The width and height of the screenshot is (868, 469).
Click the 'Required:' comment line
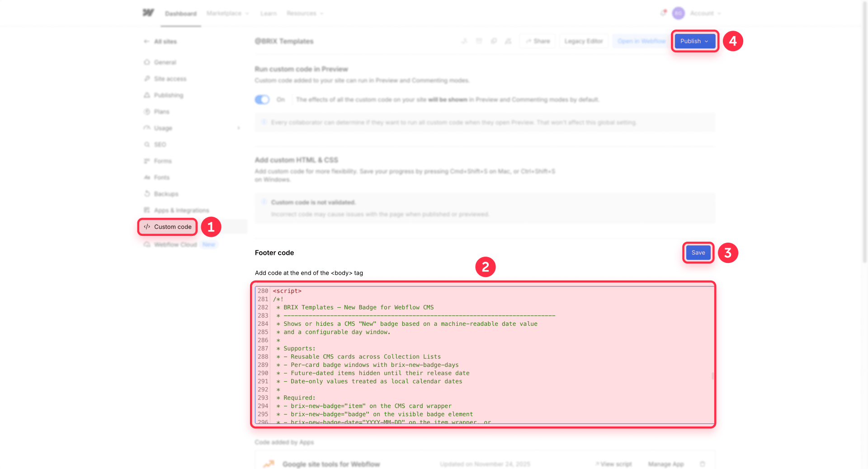pyautogui.click(x=296, y=398)
